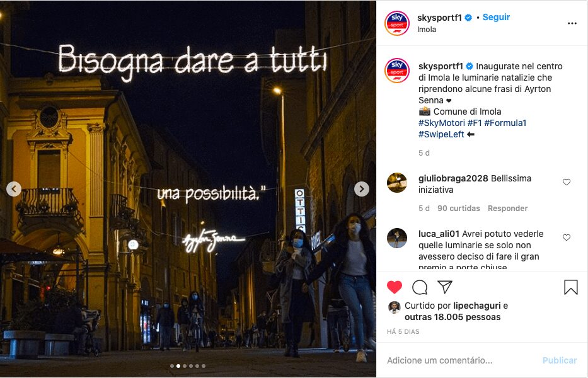Open the Imola location link

click(x=427, y=30)
